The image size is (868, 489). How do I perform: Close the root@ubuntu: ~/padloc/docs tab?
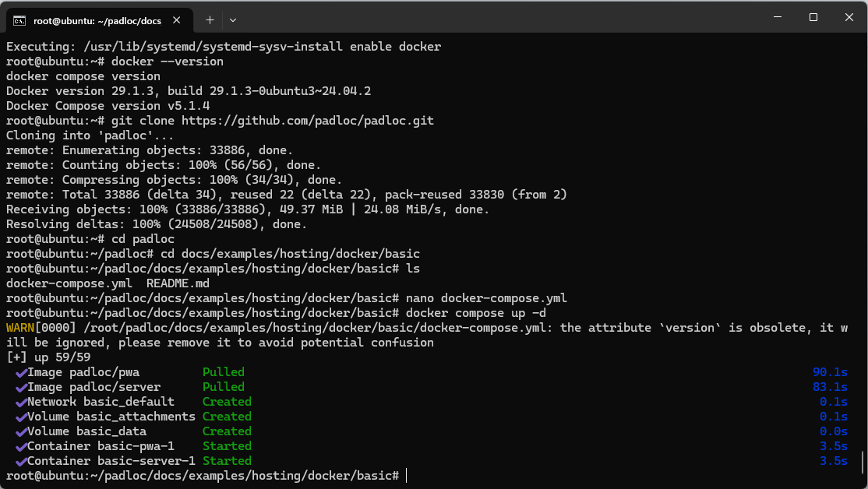point(177,20)
